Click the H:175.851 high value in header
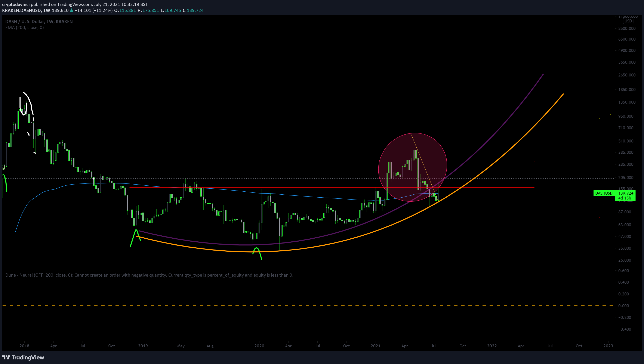The width and height of the screenshot is (644, 364). 148,10
